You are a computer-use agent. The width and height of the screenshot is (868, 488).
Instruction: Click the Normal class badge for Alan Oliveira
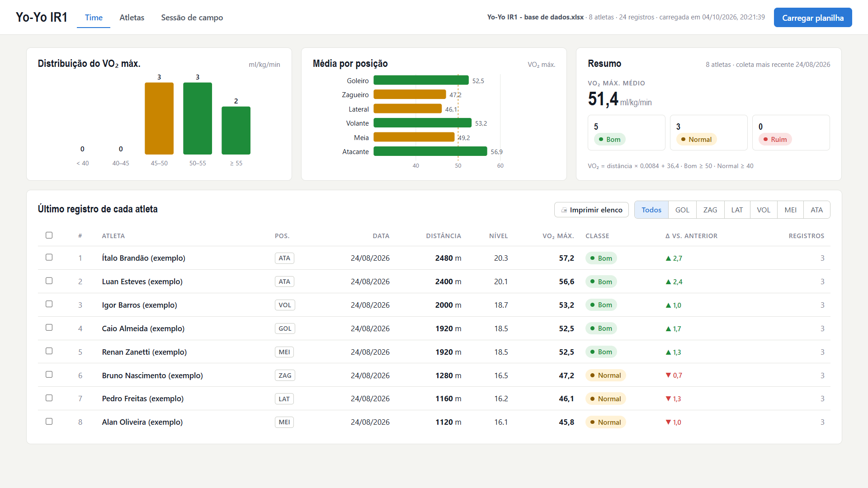click(605, 422)
